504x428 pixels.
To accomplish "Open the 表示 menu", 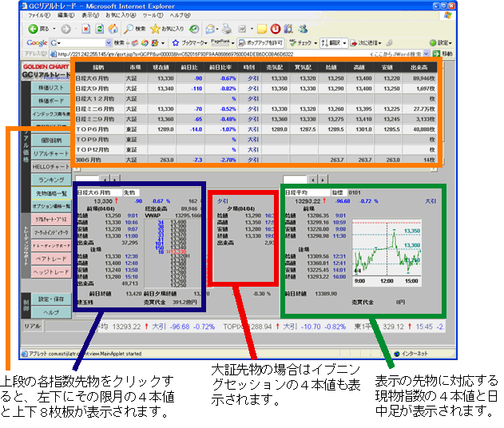I will coord(90,15).
